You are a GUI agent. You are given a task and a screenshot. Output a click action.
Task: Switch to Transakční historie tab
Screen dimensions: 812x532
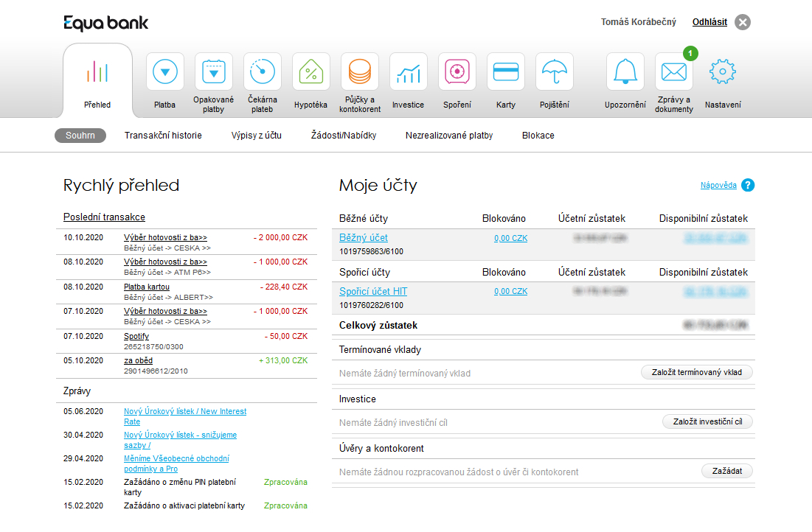(x=163, y=136)
